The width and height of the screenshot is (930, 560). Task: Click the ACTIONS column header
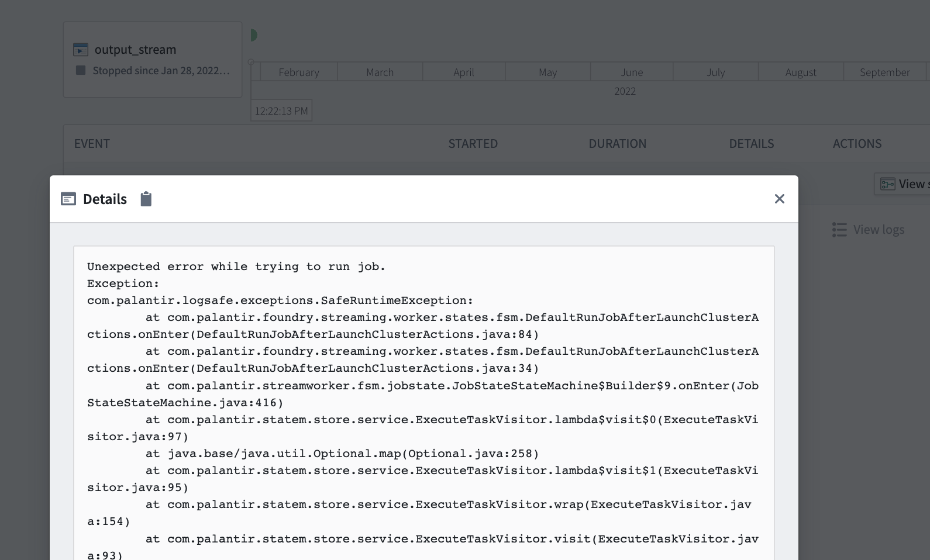(857, 144)
